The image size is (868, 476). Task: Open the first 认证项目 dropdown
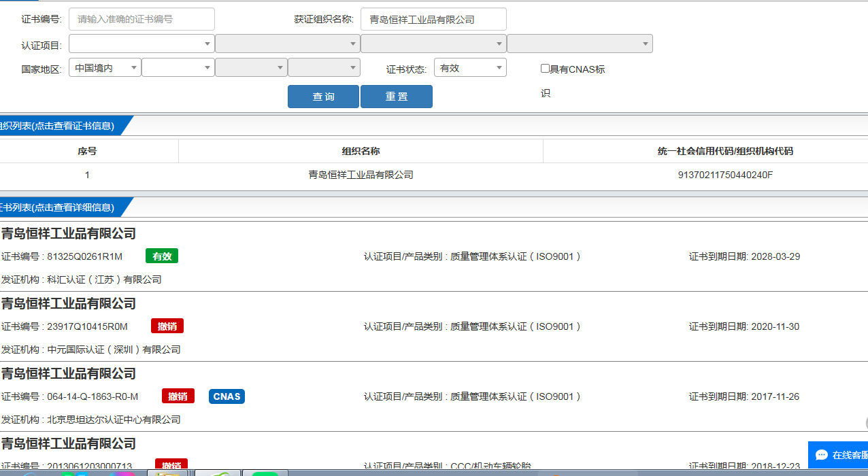tap(141, 44)
